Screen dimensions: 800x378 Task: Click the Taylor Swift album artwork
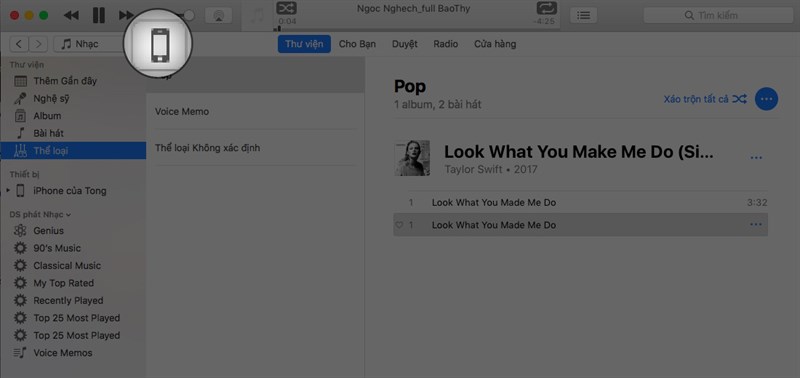coord(412,158)
